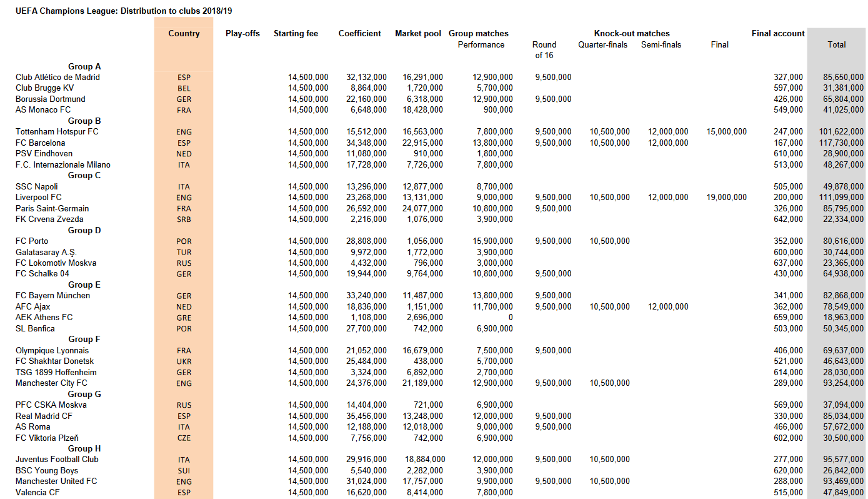The width and height of the screenshot is (868, 499).
Task: Click the 'F.C. Internazionale Milano' cell
Action: [x=63, y=164]
